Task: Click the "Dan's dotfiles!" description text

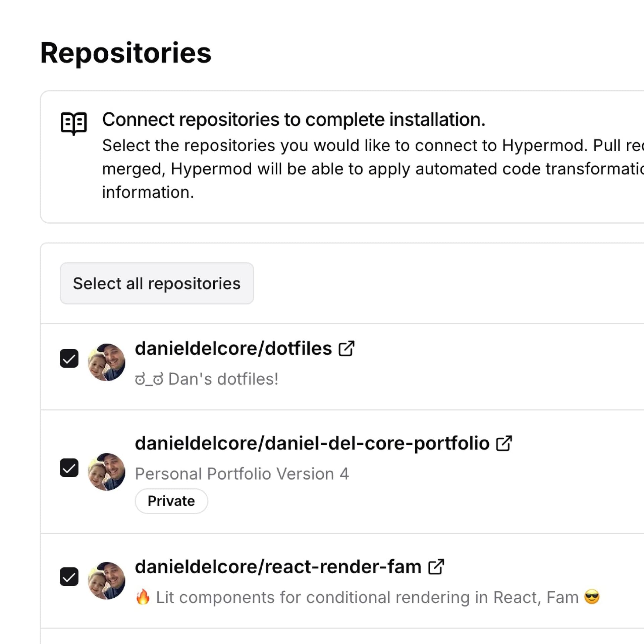Action: [x=223, y=379]
